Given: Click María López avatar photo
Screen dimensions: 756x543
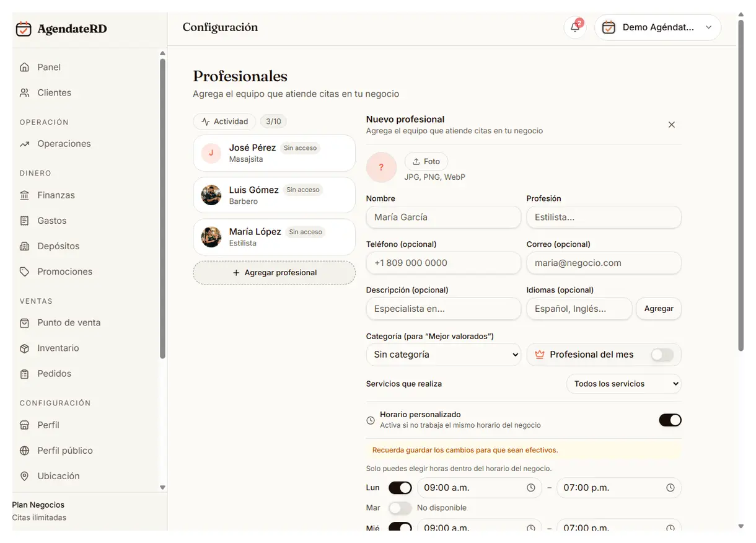Looking at the screenshot, I should [211, 237].
